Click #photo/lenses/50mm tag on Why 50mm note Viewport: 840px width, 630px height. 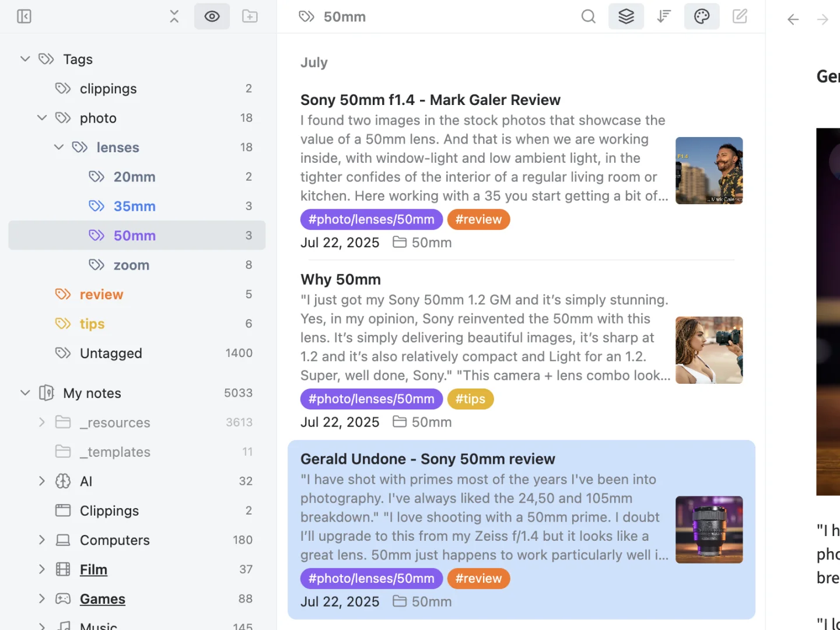point(372,399)
